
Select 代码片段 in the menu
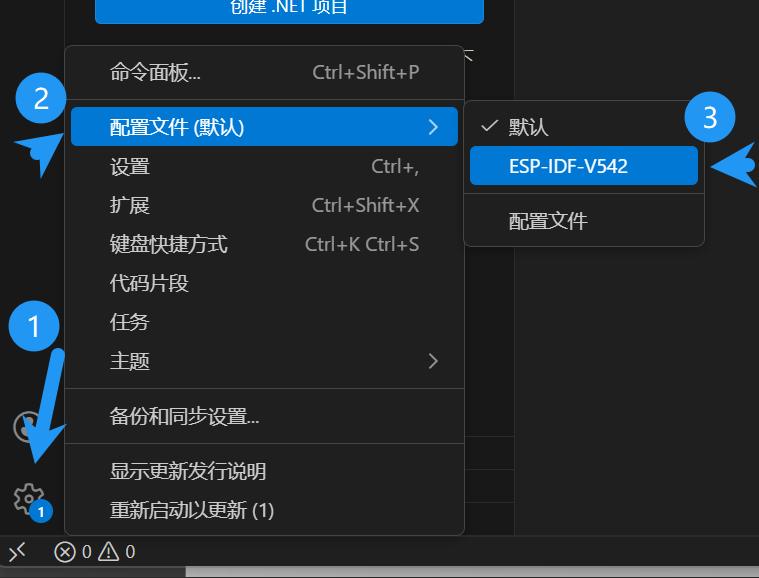pyautogui.click(x=264, y=283)
